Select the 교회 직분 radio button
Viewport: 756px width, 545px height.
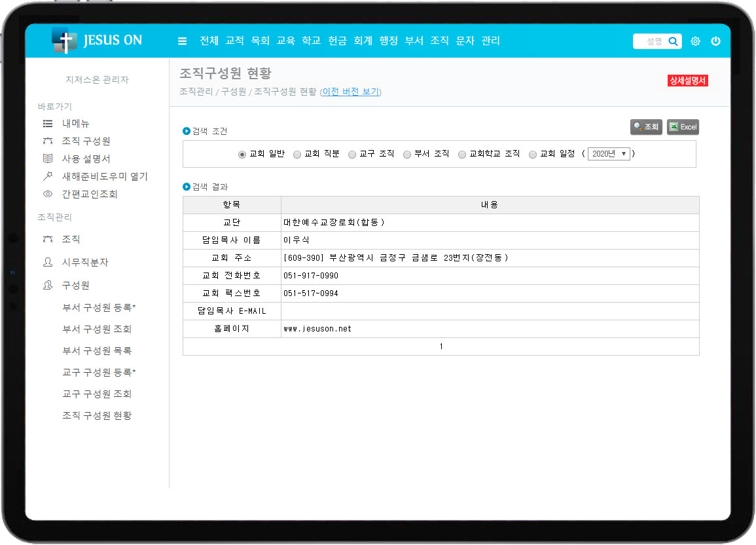pyautogui.click(x=297, y=155)
